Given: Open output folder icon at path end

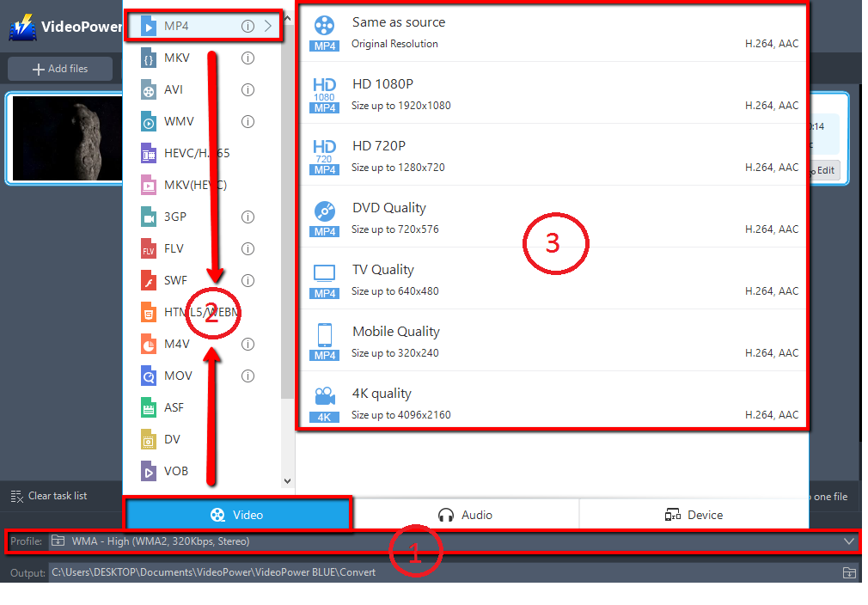Looking at the screenshot, I should coord(849,572).
